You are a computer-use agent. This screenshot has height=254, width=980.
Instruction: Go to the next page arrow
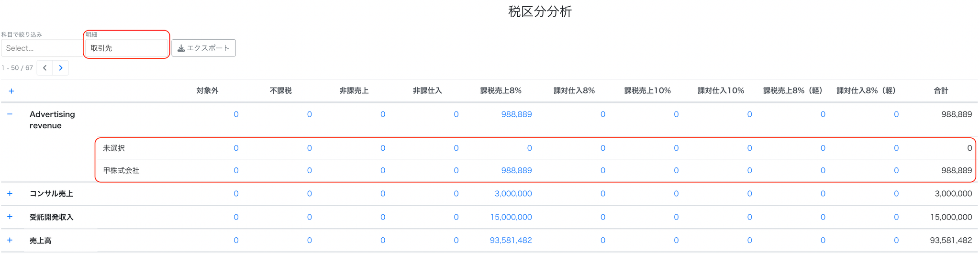tap(61, 68)
